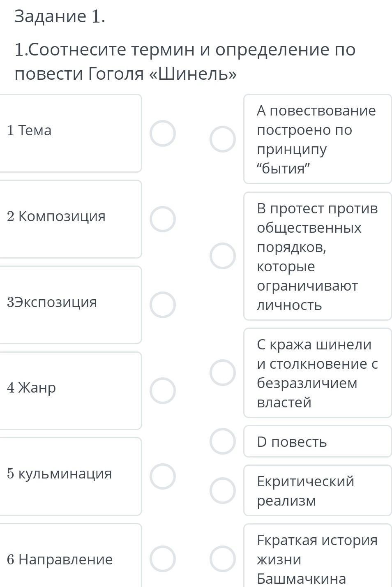Screen dimensions: 392x587
Task: Click the 'С кража шинели' definition card
Action: point(317,373)
